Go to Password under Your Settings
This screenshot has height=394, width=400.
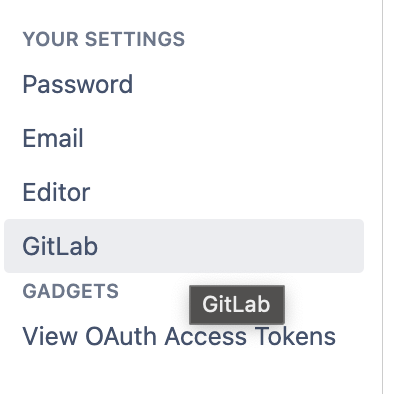pyautogui.click(x=78, y=84)
